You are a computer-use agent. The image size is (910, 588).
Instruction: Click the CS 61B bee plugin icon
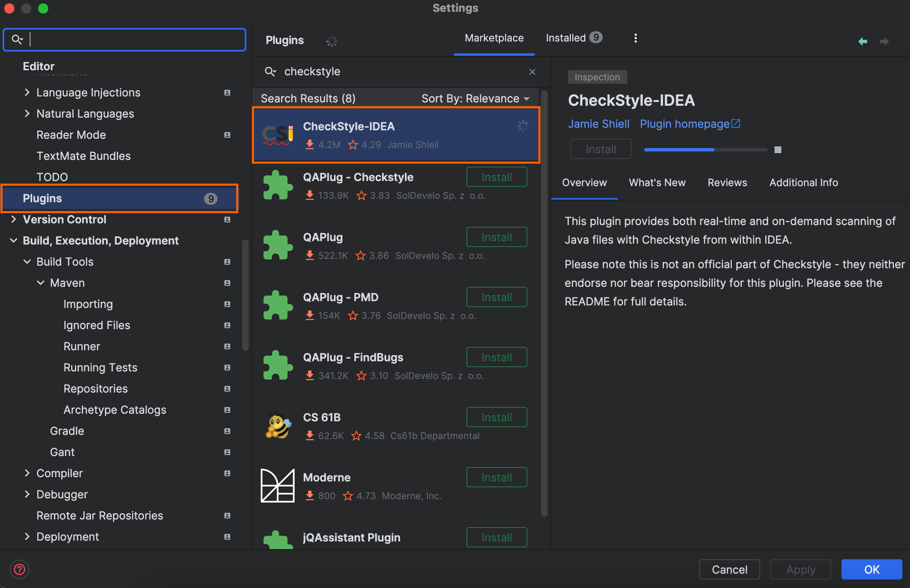(x=278, y=426)
